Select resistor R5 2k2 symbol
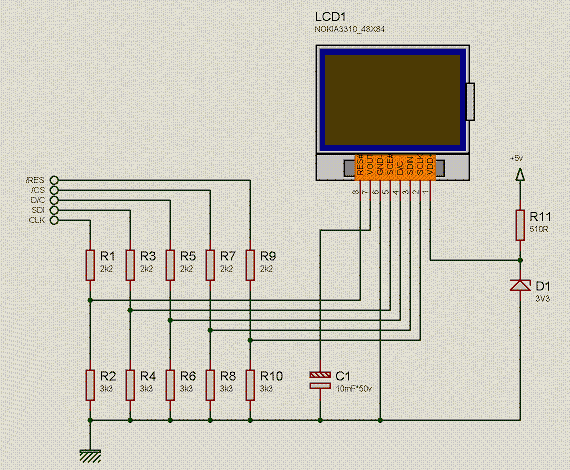The width and height of the screenshot is (570, 470). tap(170, 265)
